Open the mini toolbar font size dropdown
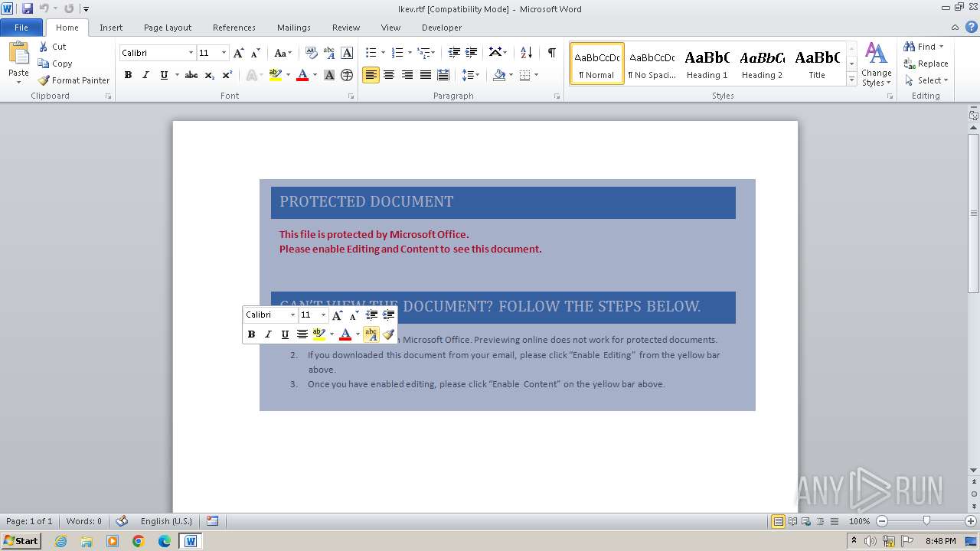Image resolution: width=980 pixels, height=551 pixels. point(323,315)
